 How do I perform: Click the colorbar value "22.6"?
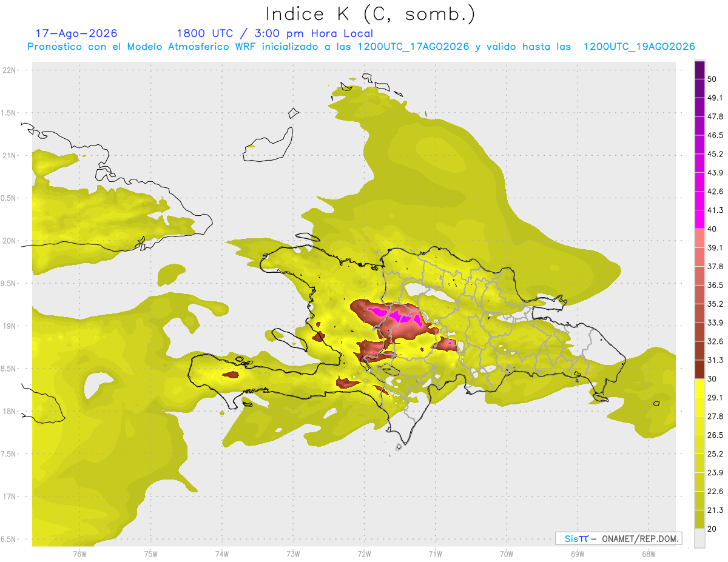click(715, 491)
